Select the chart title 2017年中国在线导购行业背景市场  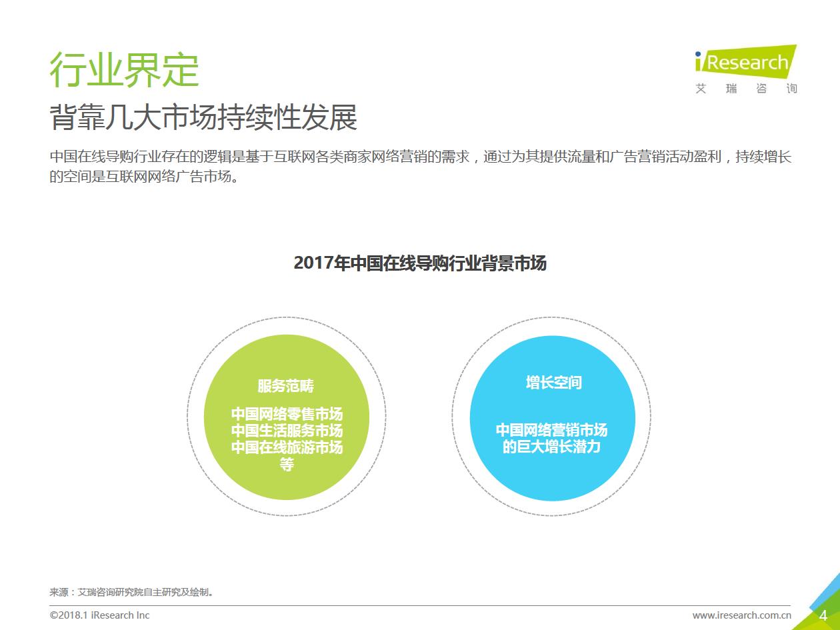tap(420, 263)
